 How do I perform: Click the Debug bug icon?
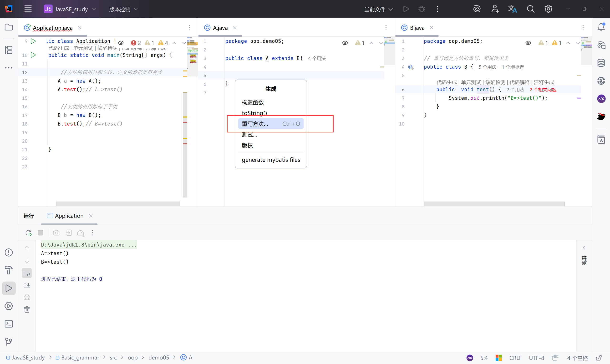pos(422,9)
